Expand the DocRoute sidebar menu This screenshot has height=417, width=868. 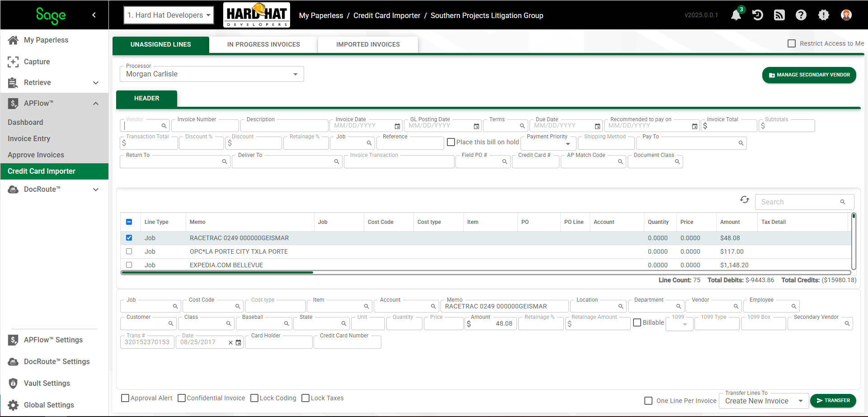click(x=95, y=190)
